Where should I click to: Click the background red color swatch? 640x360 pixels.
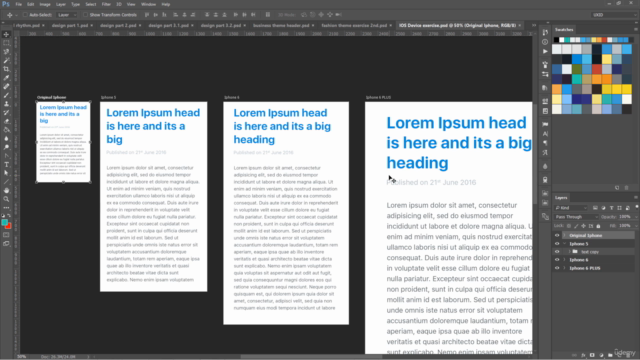tap(9, 227)
